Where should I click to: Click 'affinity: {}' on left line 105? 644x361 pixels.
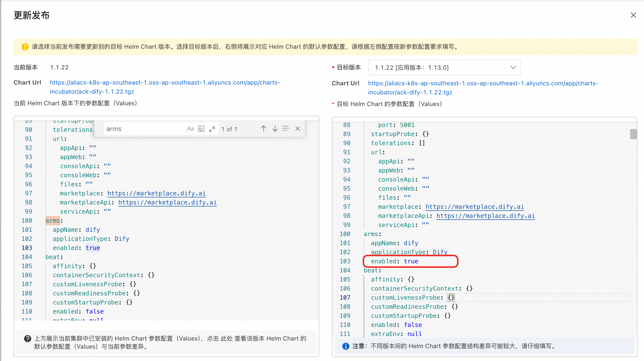coord(74,266)
